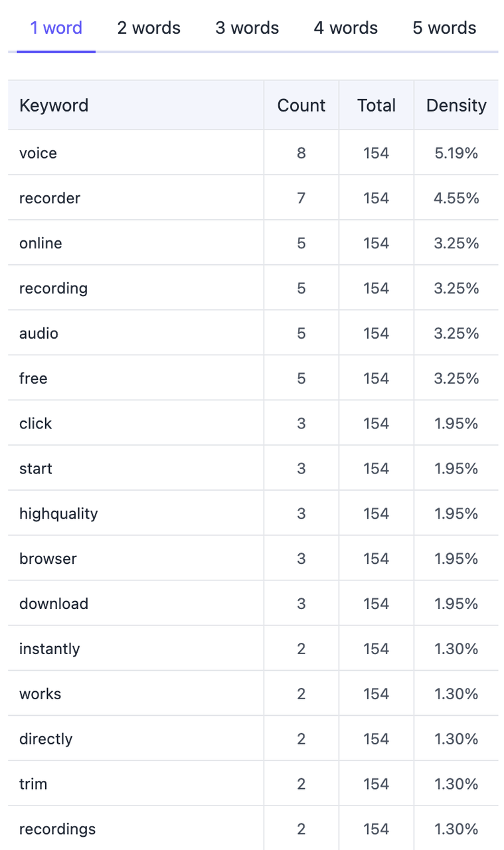Select the 'download' keyword entry
The width and height of the screenshot is (504, 850).
click(54, 604)
